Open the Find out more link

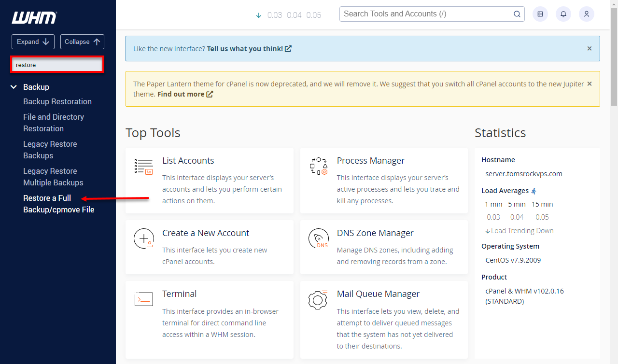[x=185, y=94]
